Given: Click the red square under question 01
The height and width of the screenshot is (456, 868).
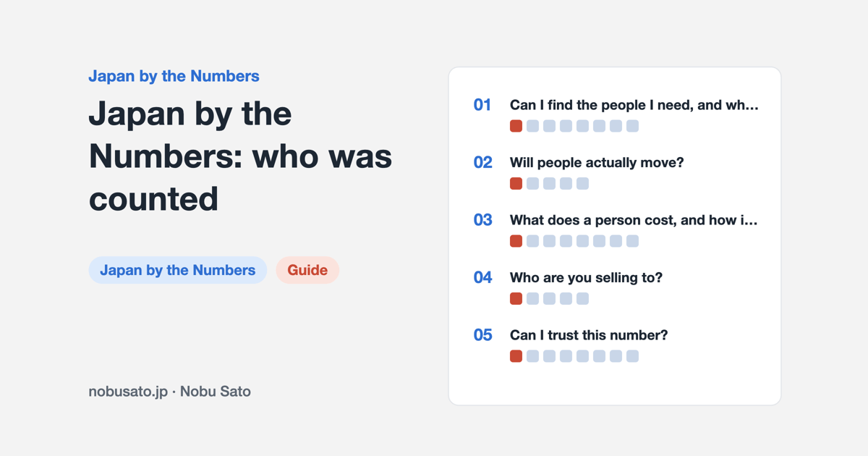Looking at the screenshot, I should pos(516,126).
